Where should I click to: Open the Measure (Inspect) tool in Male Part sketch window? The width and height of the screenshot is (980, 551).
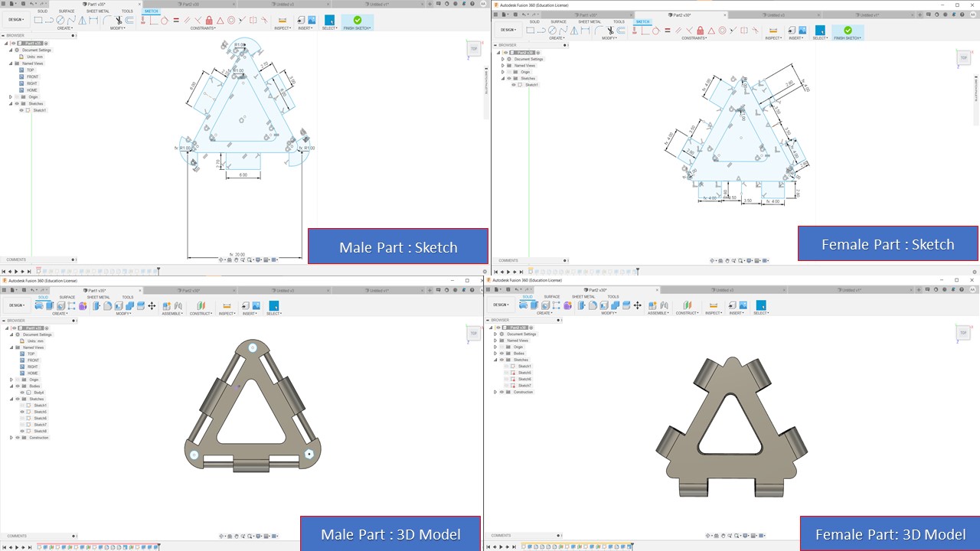[x=283, y=20]
